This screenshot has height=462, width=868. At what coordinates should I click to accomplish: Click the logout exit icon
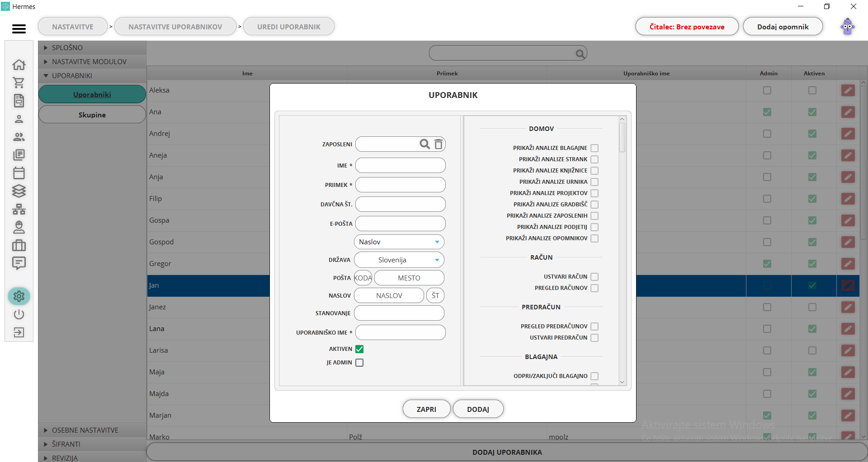point(19,332)
